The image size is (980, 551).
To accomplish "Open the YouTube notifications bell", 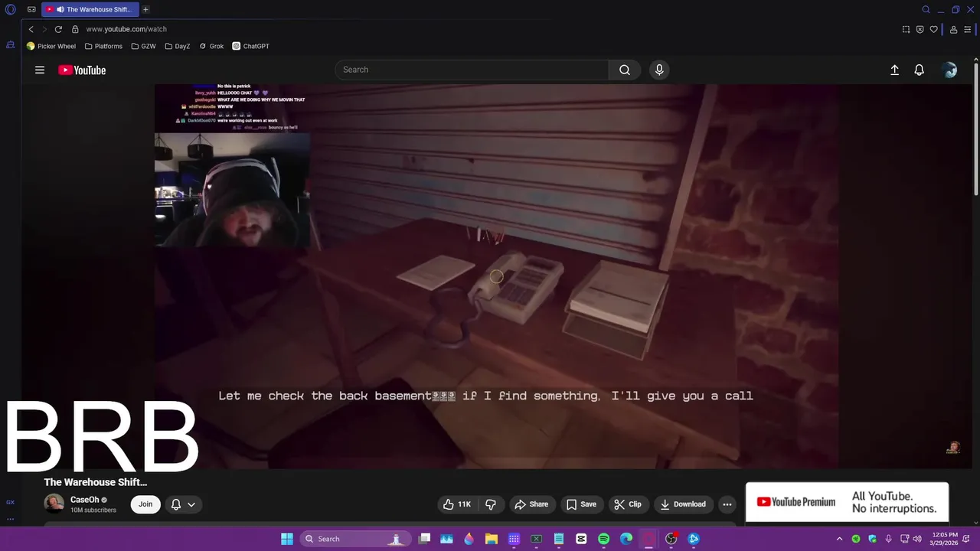I will click(x=920, y=70).
